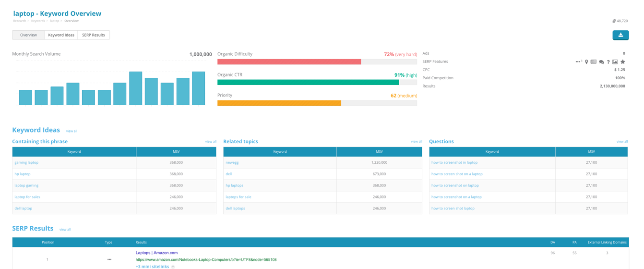Select the Overview tab
The image size is (644, 269).
[28, 35]
